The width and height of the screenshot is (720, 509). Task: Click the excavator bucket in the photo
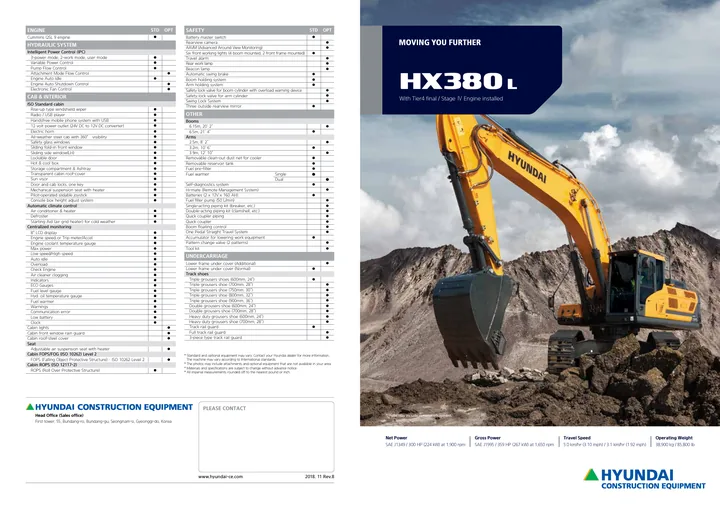coord(472,319)
